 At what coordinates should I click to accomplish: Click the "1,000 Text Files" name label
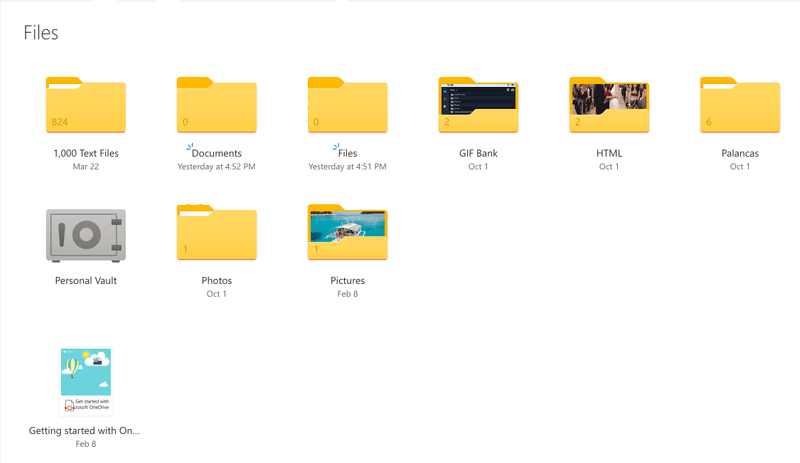(x=86, y=153)
